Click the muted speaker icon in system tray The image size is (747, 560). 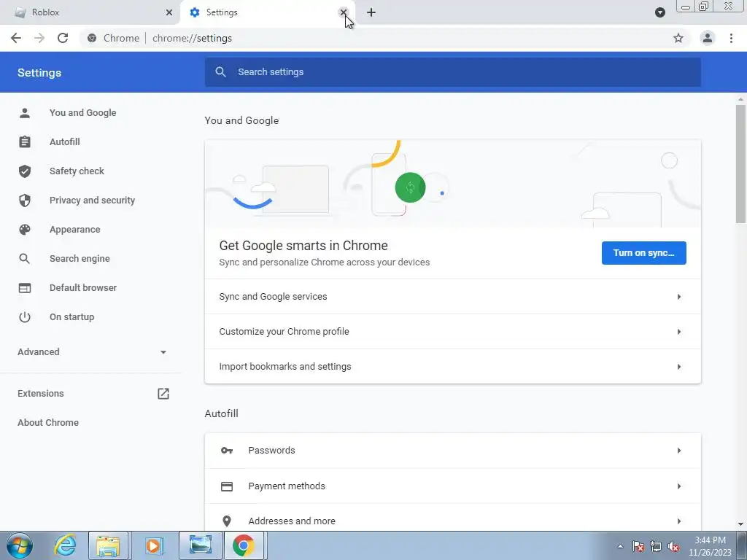[x=673, y=547]
